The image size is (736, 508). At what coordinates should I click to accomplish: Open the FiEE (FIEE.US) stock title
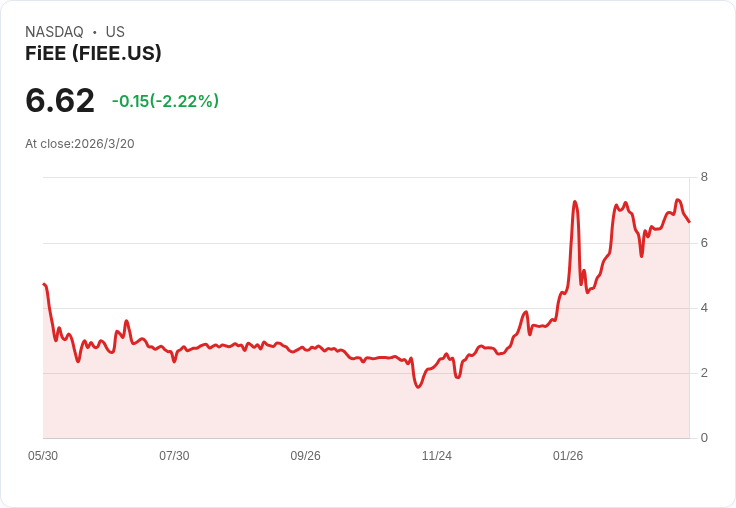click(x=93, y=54)
